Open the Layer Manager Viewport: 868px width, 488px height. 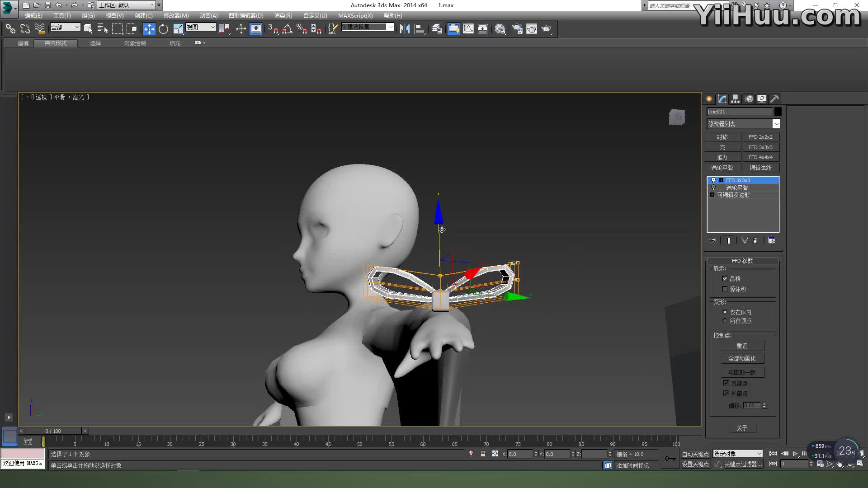pos(437,29)
